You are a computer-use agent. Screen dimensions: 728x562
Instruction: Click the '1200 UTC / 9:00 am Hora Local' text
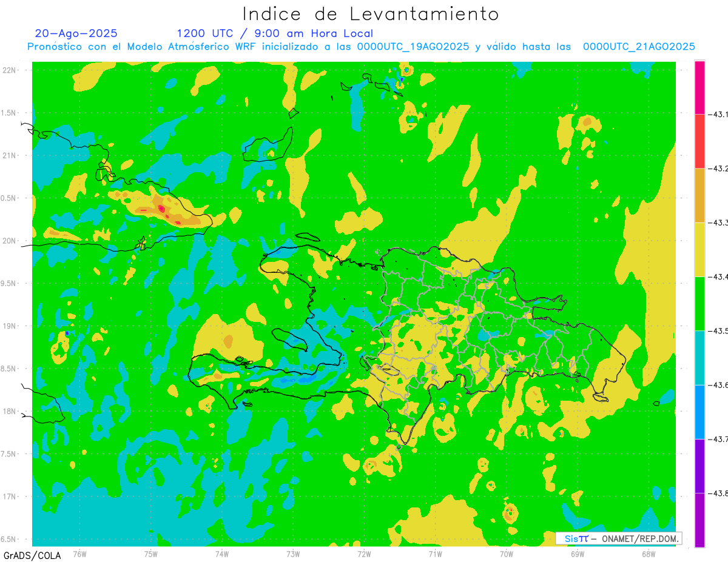point(275,33)
